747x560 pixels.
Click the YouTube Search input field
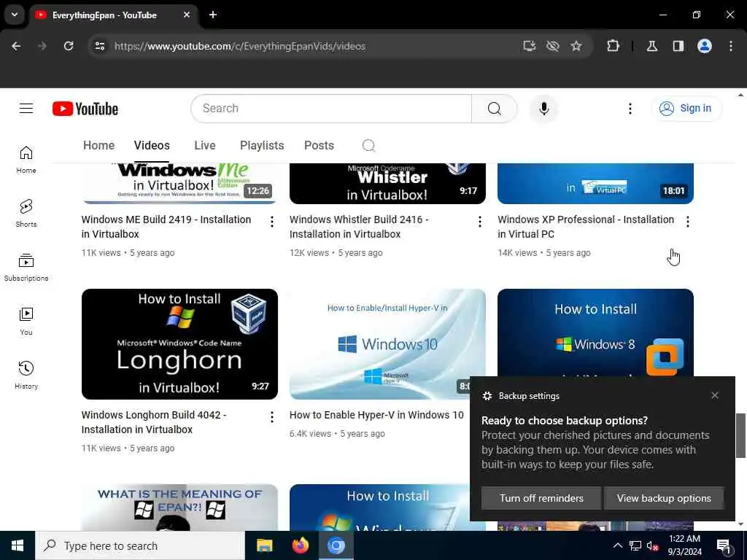point(331,109)
